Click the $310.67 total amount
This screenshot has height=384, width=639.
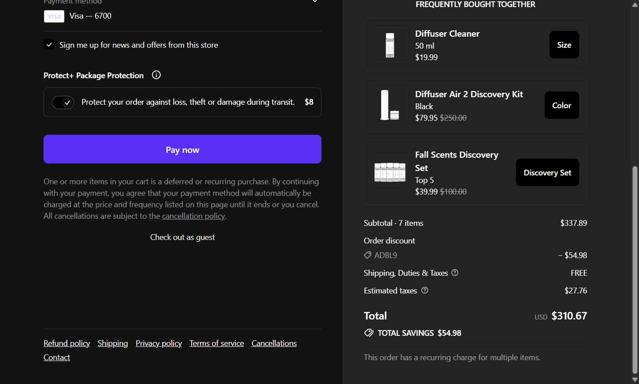pos(569,316)
